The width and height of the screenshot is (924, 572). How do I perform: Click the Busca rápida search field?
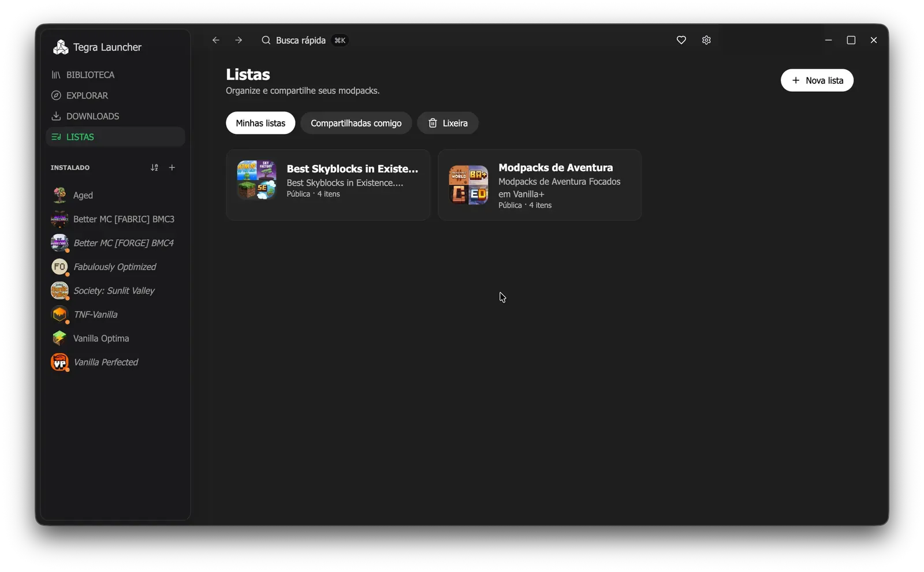pos(304,40)
